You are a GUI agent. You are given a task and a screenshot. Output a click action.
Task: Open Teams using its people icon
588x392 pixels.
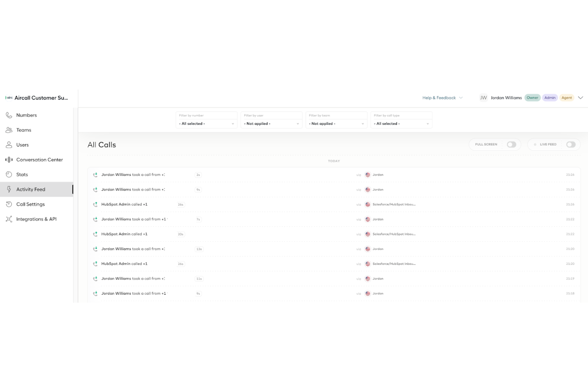(x=9, y=130)
